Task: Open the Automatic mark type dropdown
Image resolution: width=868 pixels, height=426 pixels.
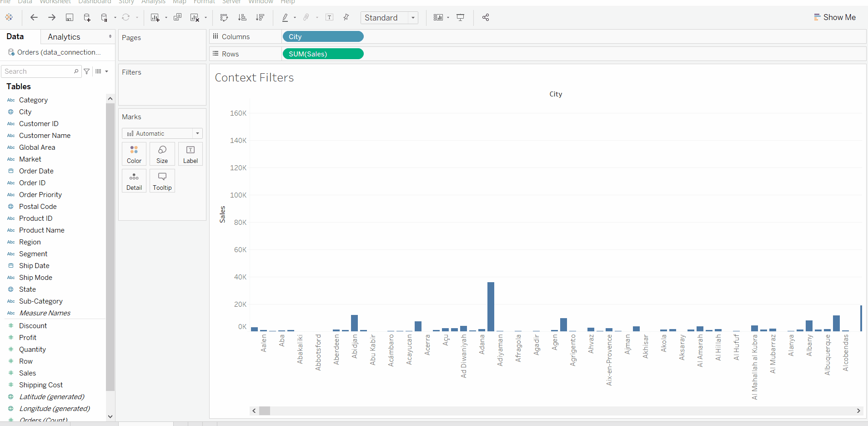Action: pos(197,133)
